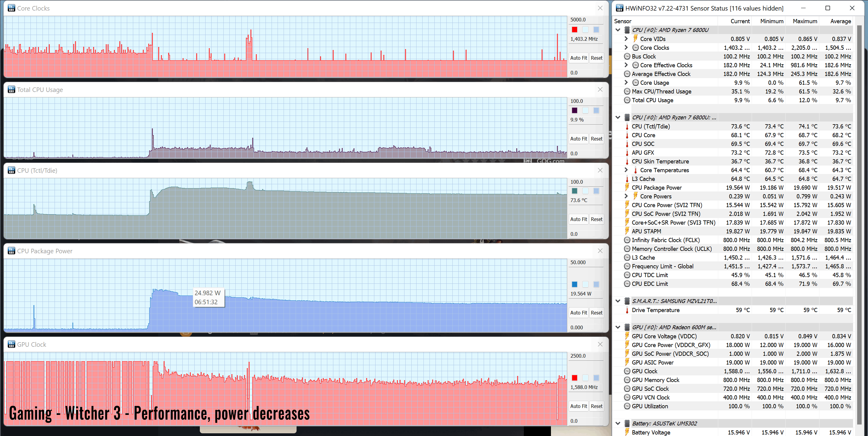Close the Core Clocks graph window
The height and width of the screenshot is (436, 868).
600,8
